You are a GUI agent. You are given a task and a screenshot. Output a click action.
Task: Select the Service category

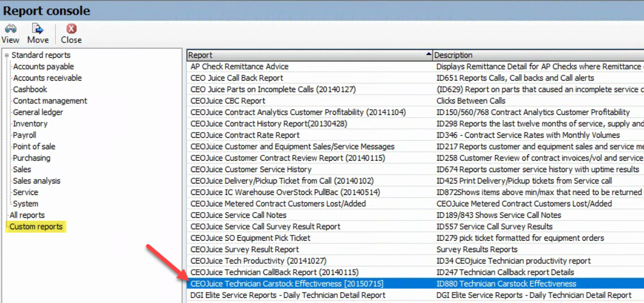pyautogui.click(x=25, y=192)
